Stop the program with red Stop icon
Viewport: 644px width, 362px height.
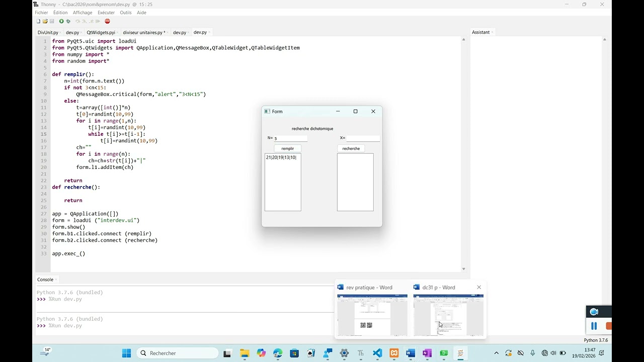107,21
